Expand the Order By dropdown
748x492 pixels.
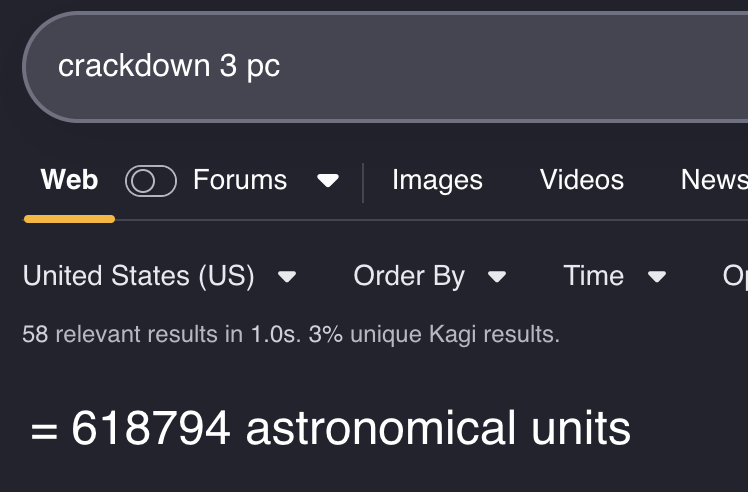click(x=409, y=276)
